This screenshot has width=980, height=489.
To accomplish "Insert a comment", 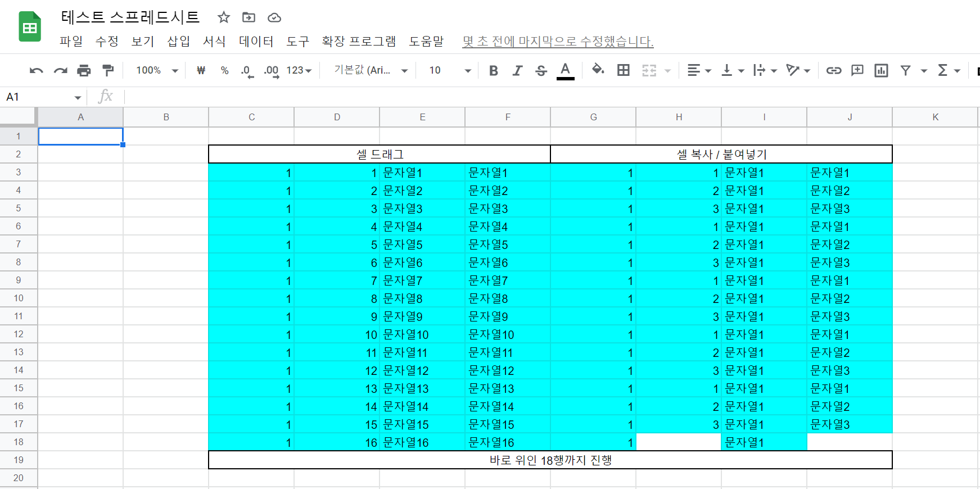I will [857, 70].
